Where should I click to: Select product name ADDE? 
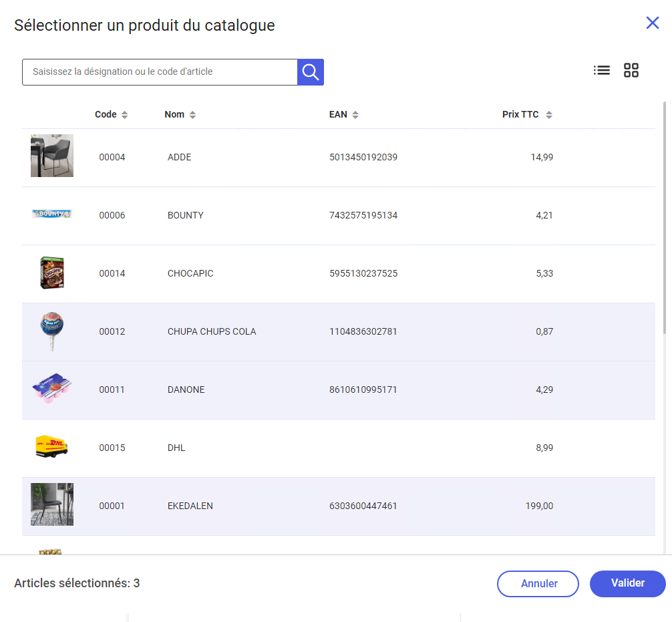coord(179,157)
